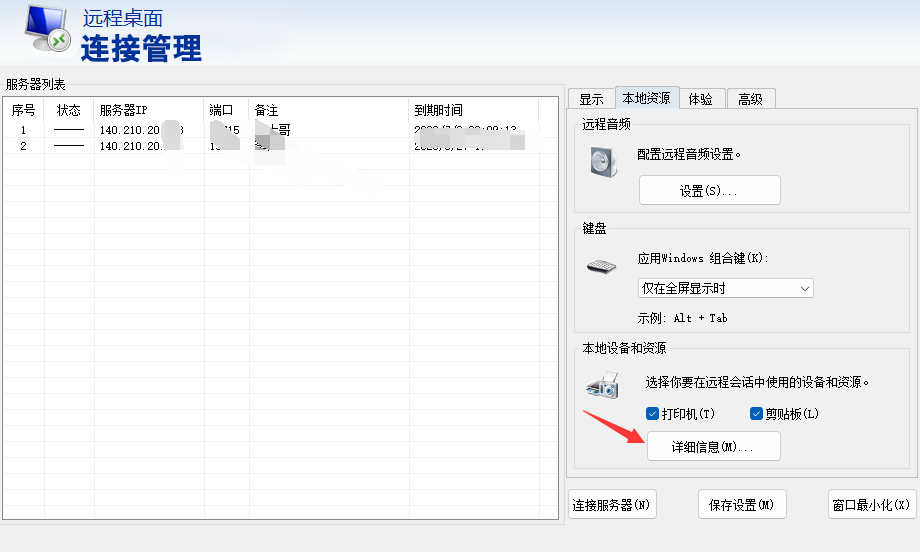Switch to the 显示 tab

[591, 99]
